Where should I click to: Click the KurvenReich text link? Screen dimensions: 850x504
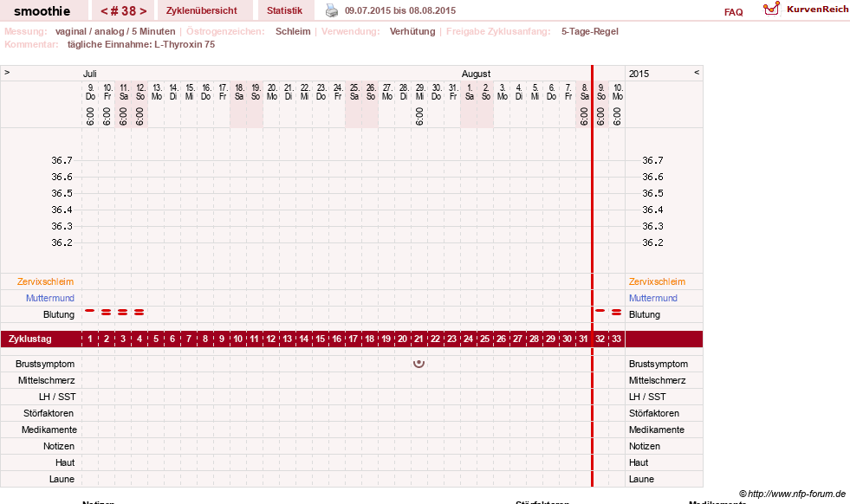817,10
